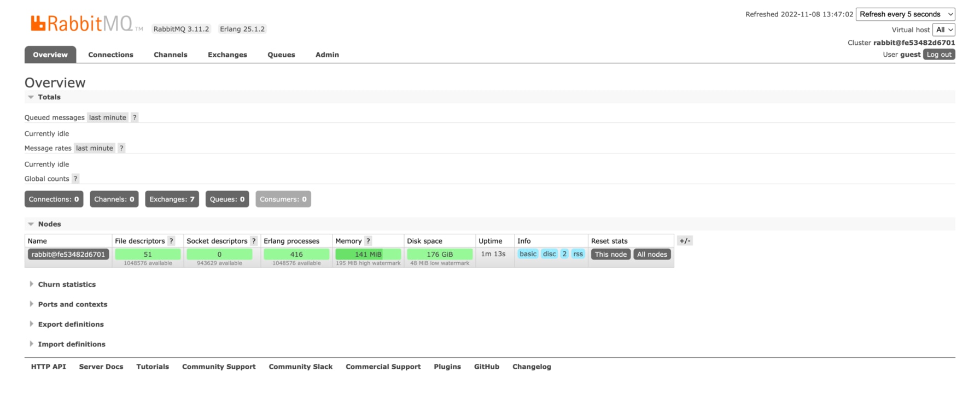Viewport: 980px width, 413px height.
Task: Switch to the Channels tab
Action: click(x=171, y=55)
